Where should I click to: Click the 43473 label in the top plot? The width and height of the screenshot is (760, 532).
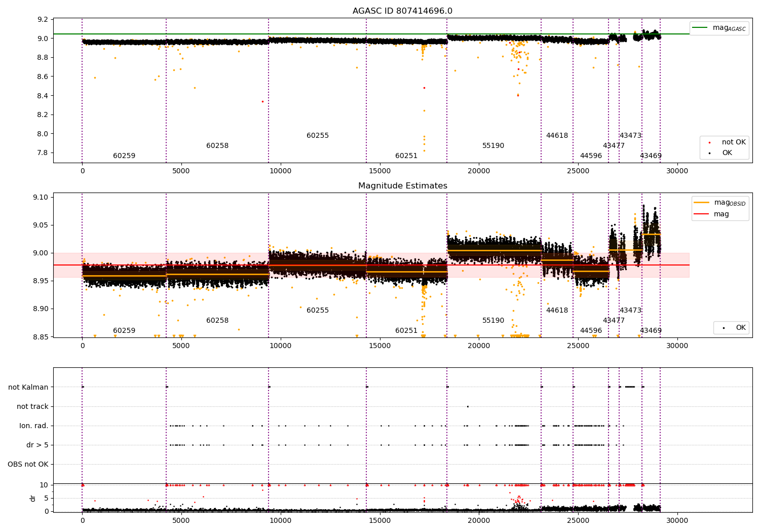pyautogui.click(x=630, y=136)
